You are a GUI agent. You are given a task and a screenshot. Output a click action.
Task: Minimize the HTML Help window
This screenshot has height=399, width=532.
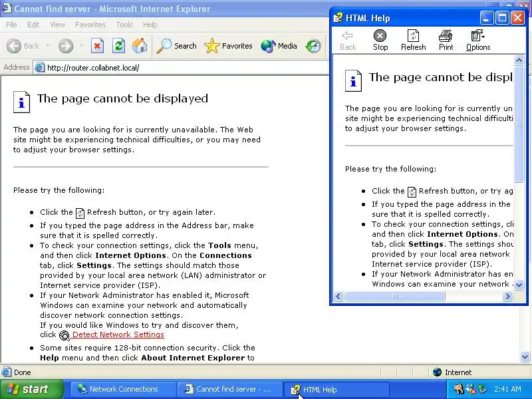pyautogui.click(x=487, y=18)
